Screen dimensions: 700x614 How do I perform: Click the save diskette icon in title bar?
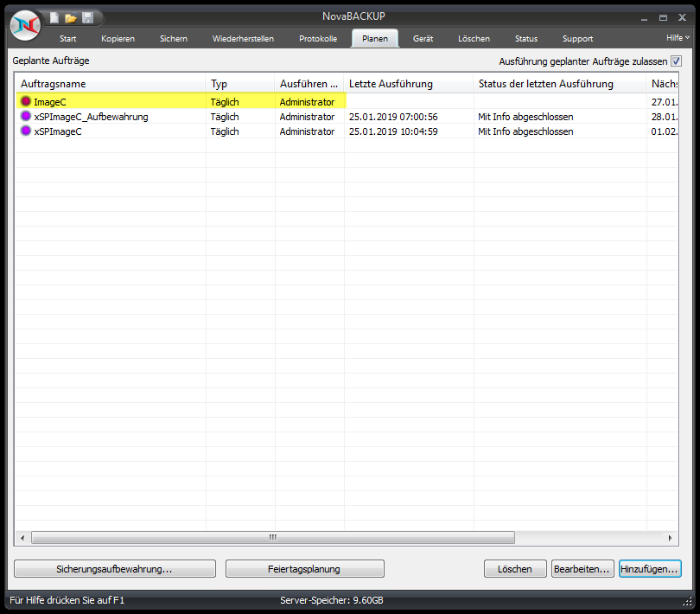pos(87,17)
